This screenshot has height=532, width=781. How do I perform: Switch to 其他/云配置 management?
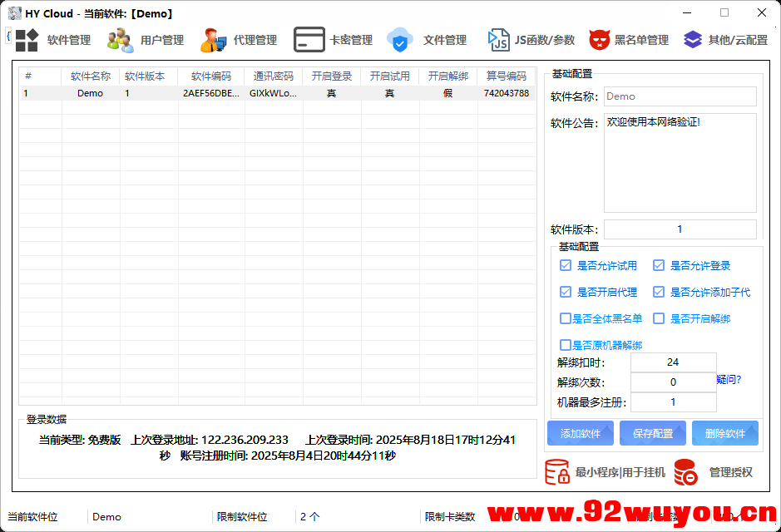[693, 39]
